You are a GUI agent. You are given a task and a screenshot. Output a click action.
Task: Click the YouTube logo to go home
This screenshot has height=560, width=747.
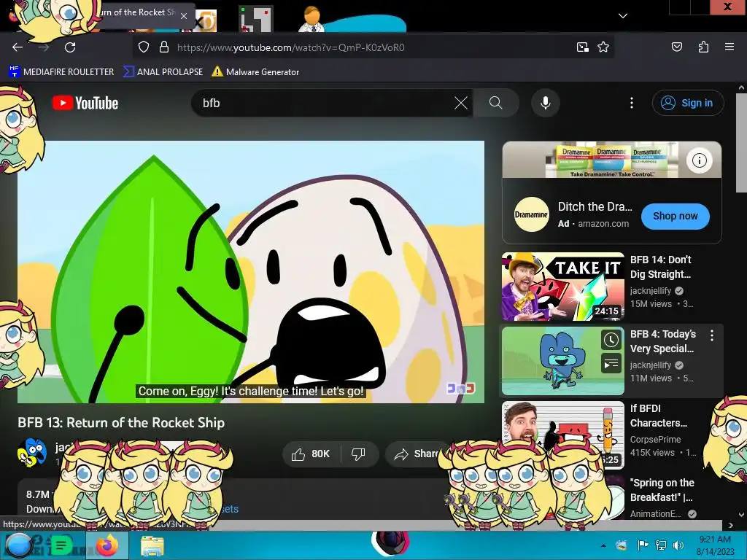(85, 103)
